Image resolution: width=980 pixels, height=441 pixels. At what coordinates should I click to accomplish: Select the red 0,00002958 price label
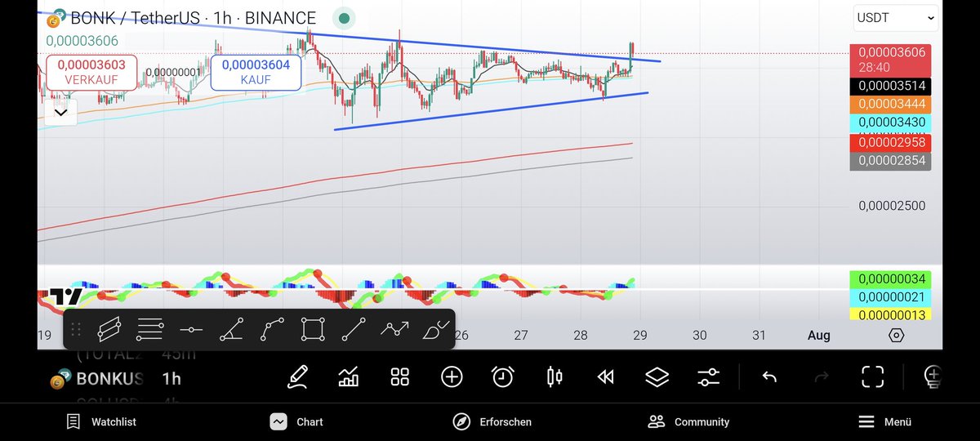click(x=890, y=143)
